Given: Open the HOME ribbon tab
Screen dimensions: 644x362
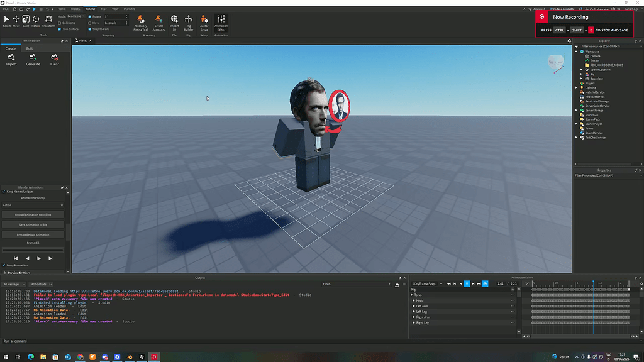Looking at the screenshot, I should pos(62,9).
